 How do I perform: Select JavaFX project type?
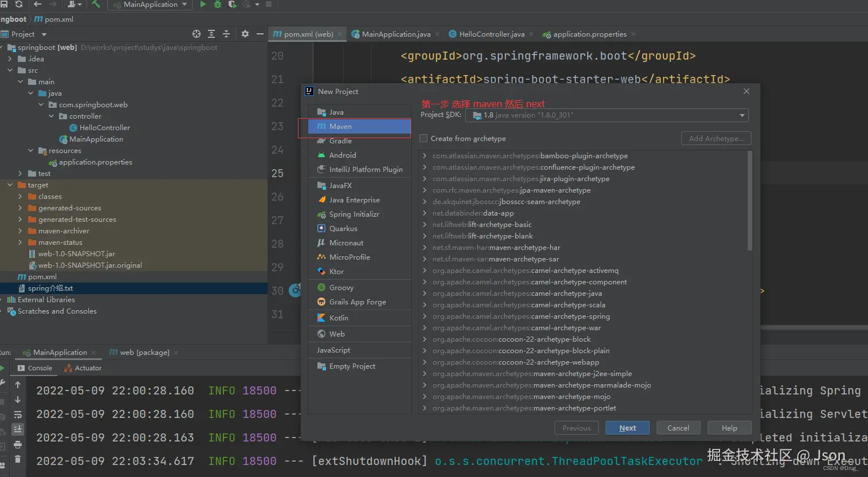pos(360,185)
